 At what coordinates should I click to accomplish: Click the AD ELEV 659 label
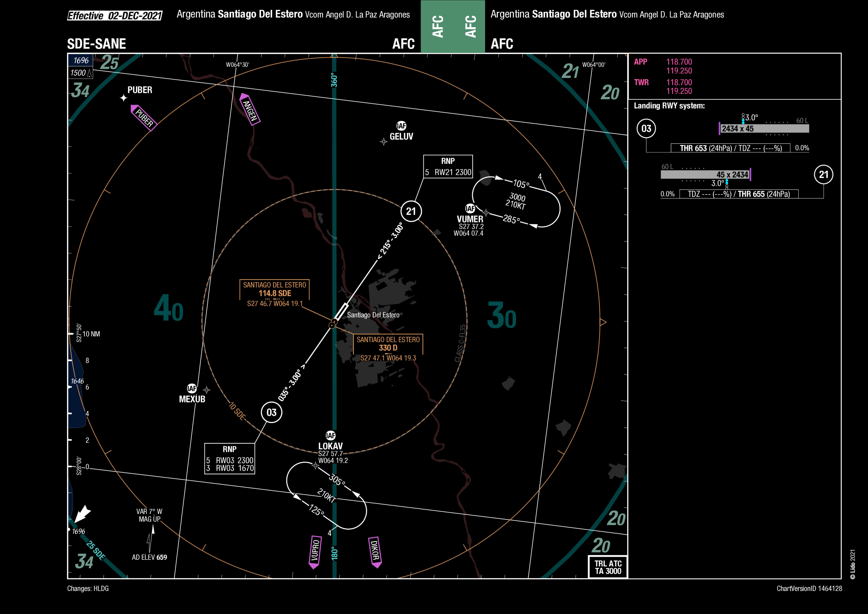(x=149, y=557)
